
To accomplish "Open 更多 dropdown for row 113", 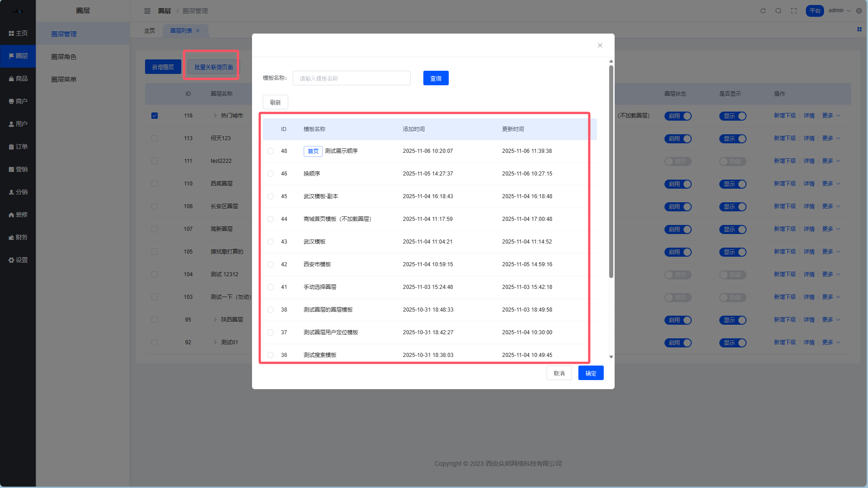I will (x=831, y=138).
